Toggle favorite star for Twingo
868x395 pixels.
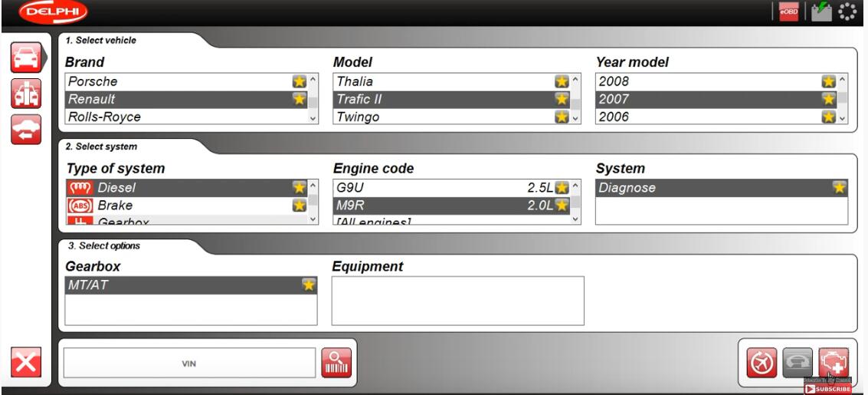[x=562, y=117]
